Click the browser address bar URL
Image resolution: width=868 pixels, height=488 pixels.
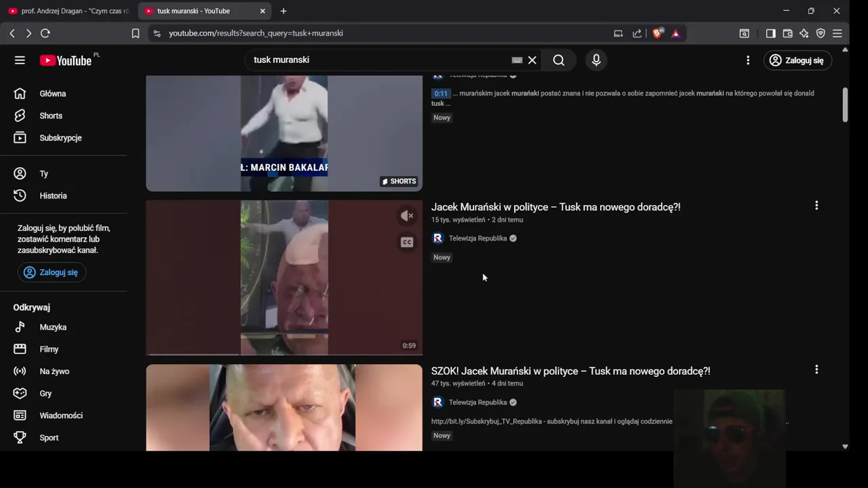click(x=256, y=33)
